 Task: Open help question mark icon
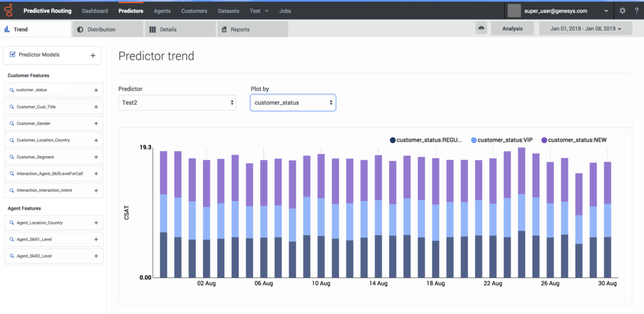(636, 11)
